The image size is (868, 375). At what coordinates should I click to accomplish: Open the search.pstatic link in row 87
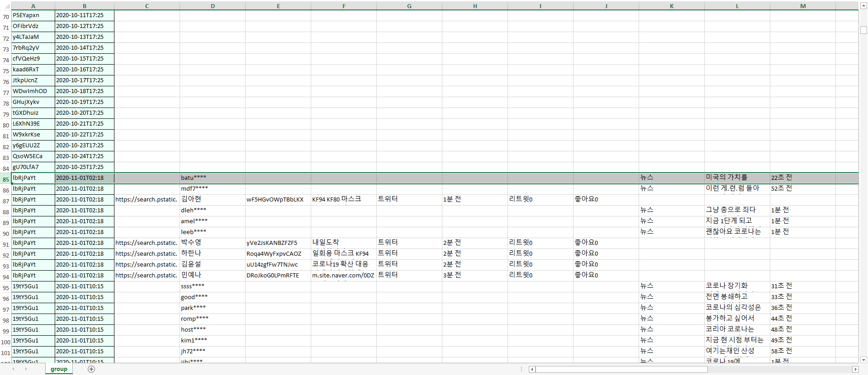(147, 199)
